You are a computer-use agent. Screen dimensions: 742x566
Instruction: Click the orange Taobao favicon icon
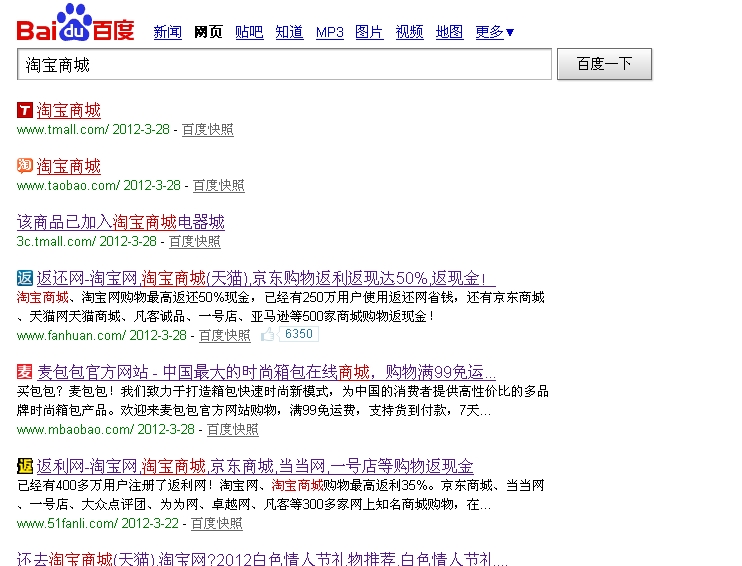(25, 166)
